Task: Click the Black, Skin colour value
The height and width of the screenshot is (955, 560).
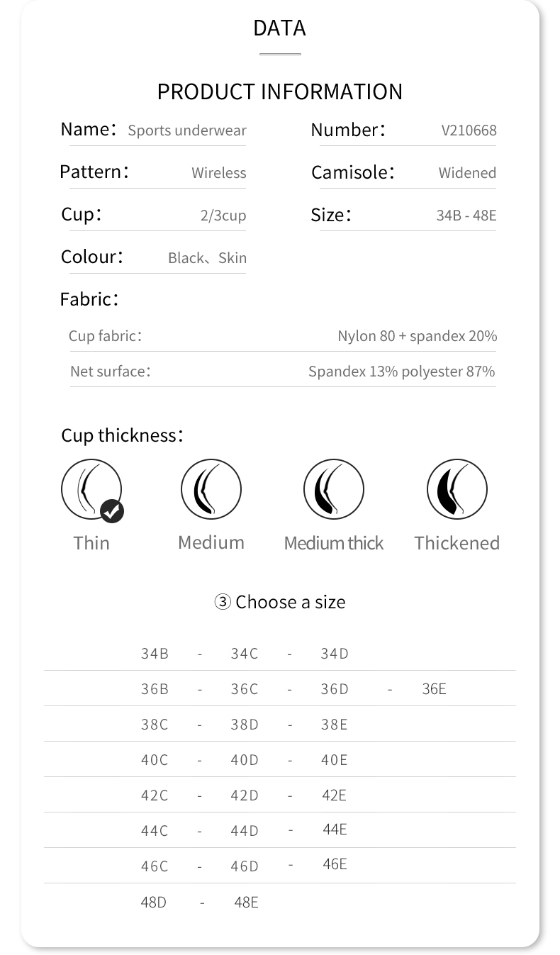Action: click(207, 258)
